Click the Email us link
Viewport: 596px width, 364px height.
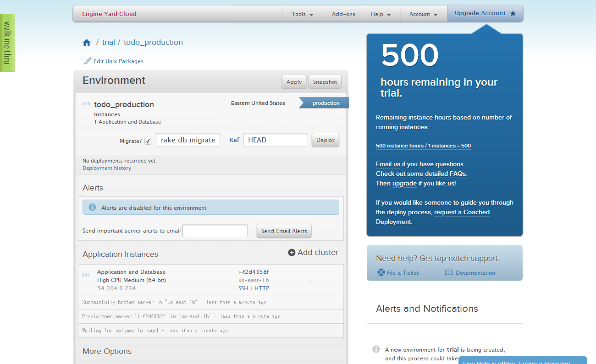pos(388,164)
